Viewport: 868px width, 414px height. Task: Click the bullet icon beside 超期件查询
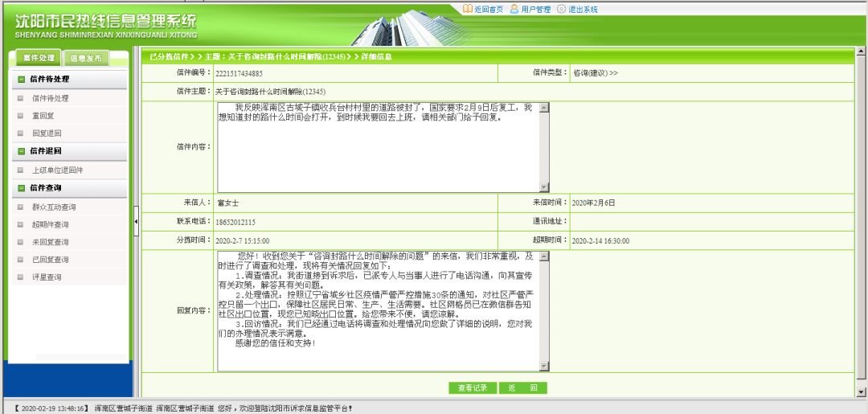[x=20, y=225]
